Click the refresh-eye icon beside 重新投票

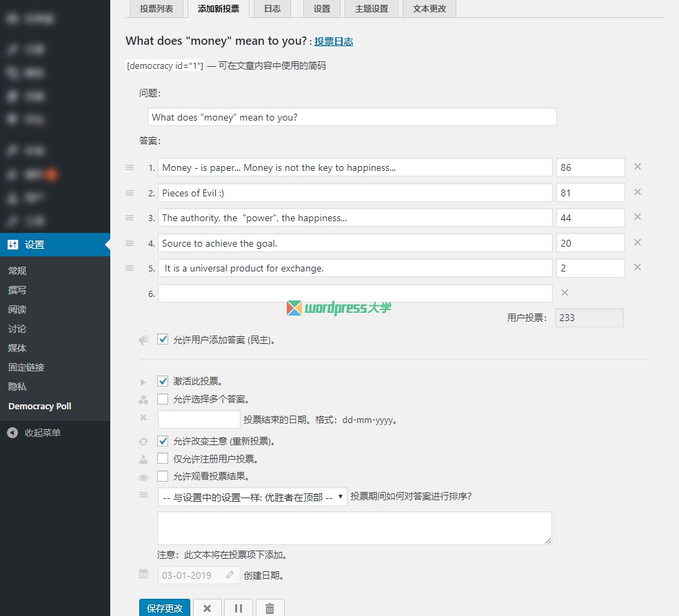143,442
